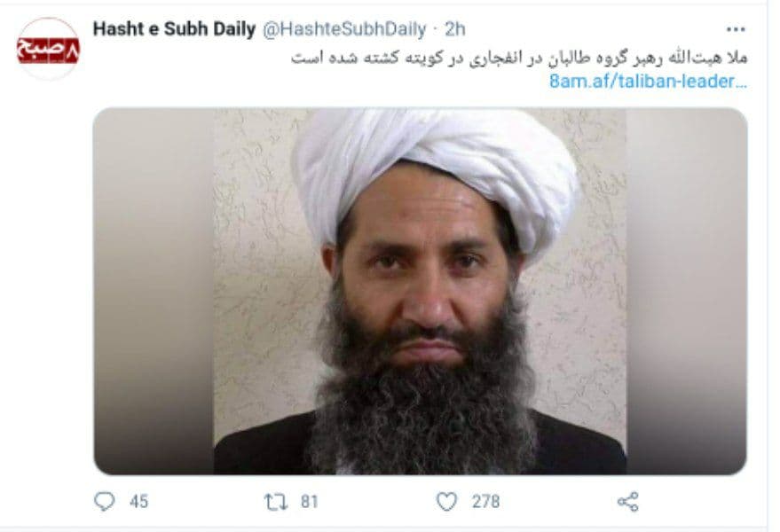Open the share icon menu
Viewport: 780px width, 532px height.
(x=627, y=502)
